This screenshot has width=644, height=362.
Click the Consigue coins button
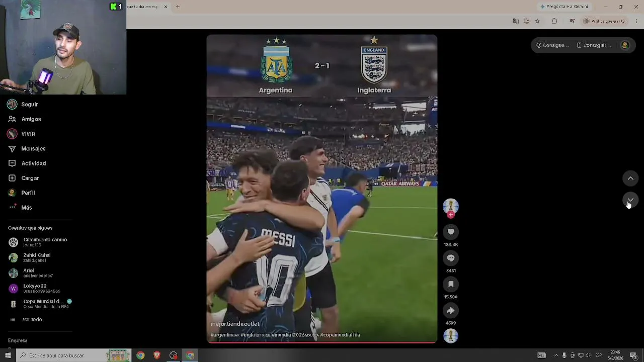(x=552, y=45)
